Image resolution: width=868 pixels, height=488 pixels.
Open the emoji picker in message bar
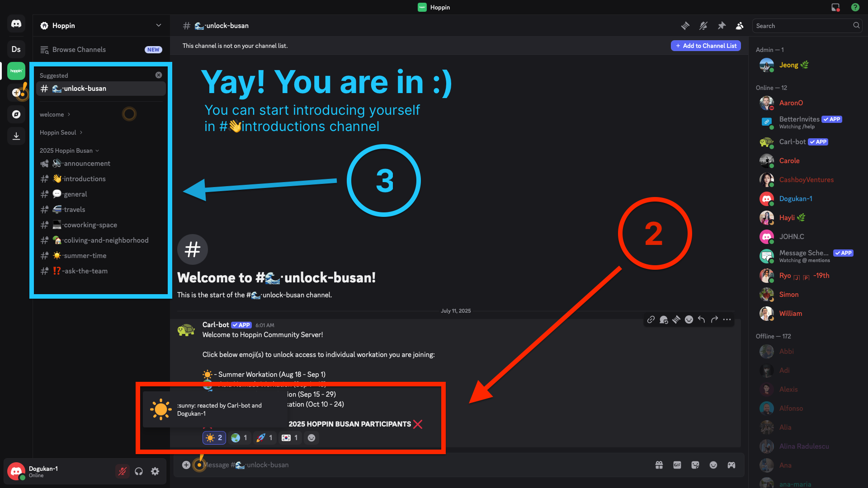(x=713, y=465)
